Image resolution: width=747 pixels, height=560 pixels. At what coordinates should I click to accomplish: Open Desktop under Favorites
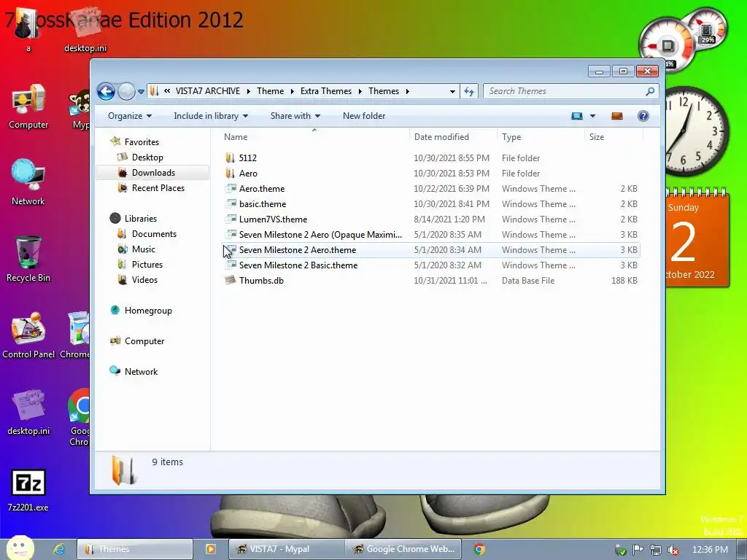[147, 157]
